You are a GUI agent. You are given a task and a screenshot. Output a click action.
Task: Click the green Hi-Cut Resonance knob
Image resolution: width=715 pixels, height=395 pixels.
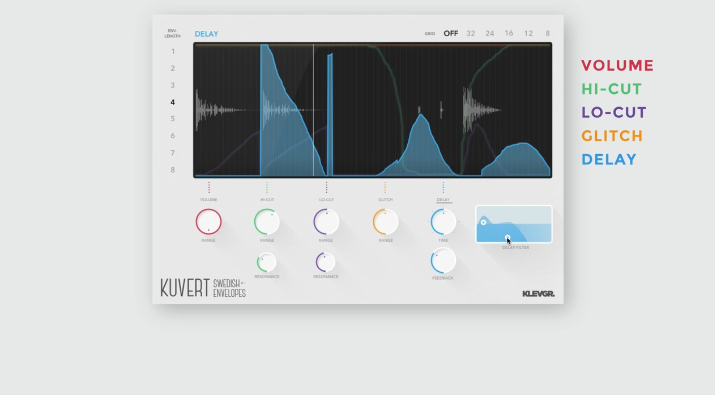pos(267,262)
